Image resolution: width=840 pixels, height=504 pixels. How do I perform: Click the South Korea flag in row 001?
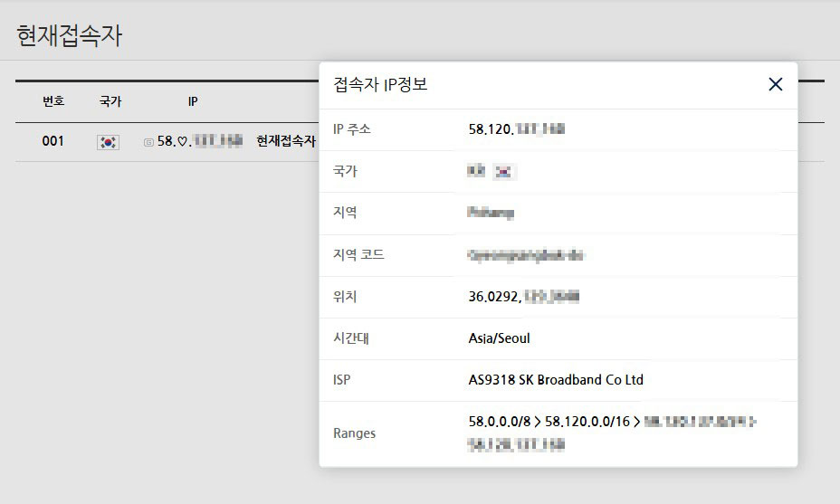[108, 142]
